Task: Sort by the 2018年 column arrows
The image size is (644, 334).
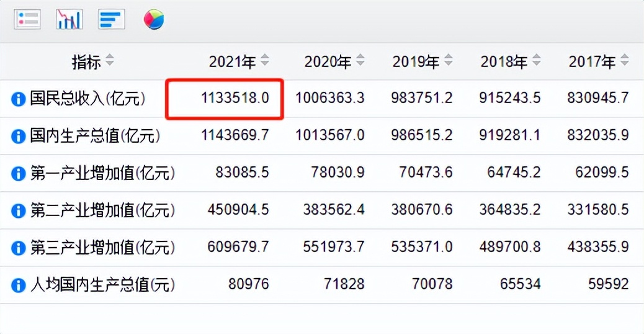Action: [536, 60]
